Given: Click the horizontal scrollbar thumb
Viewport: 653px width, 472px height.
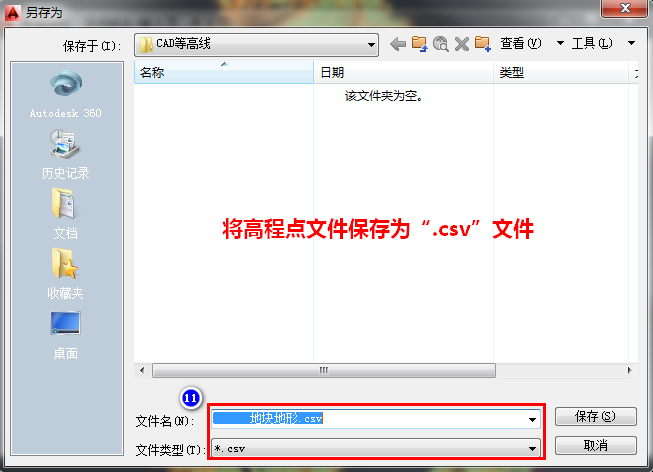Looking at the screenshot, I should [324, 370].
